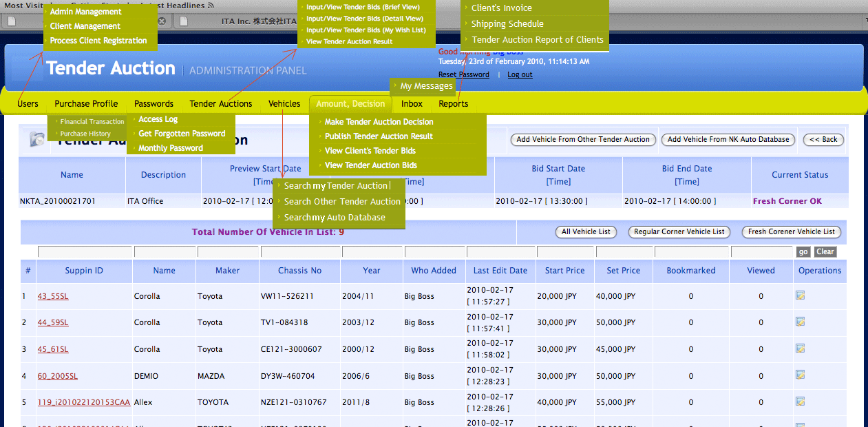Click the operations icon for the Allex row
Viewport: 868px width, 427px height.
tap(800, 402)
